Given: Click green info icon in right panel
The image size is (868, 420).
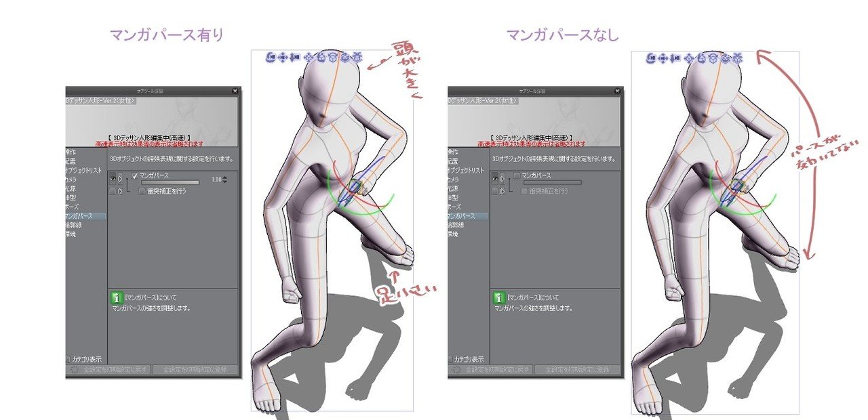Looking at the screenshot, I should tap(499, 297).
